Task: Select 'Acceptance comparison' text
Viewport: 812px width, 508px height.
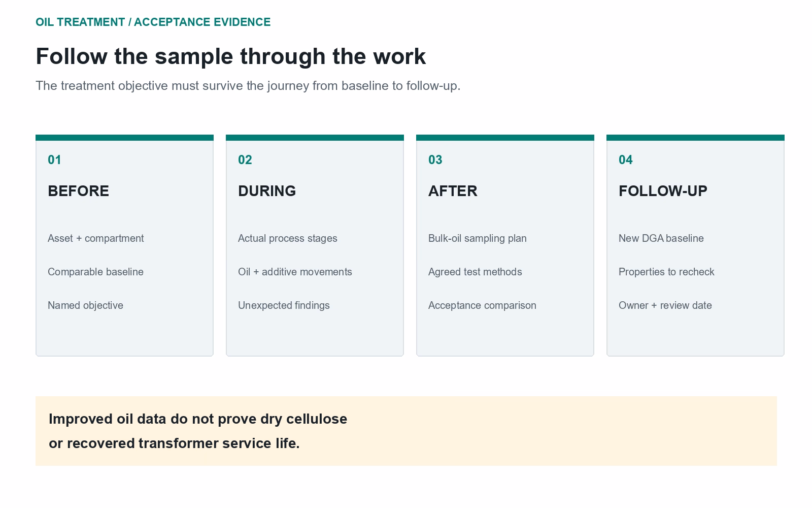Action: coord(482,305)
